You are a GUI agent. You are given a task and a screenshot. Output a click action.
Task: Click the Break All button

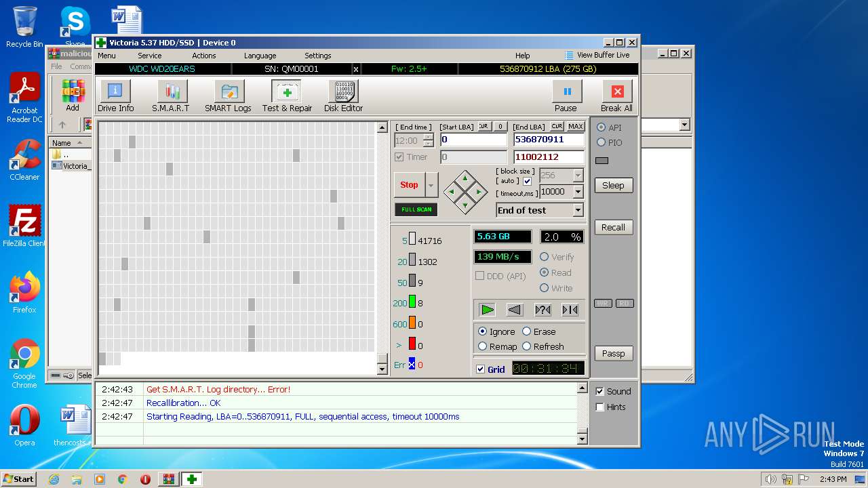[616, 96]
